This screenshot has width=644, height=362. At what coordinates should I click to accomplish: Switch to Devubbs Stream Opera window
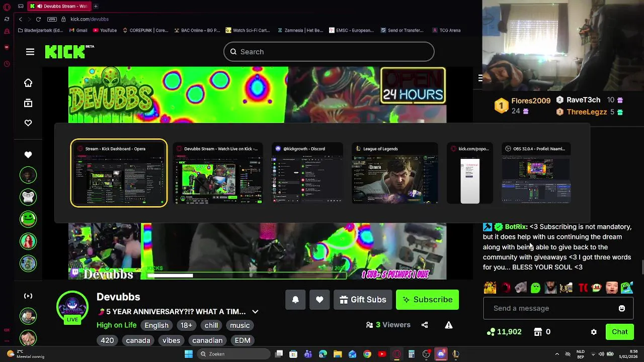pyautogui.click(x=218, y=173)
